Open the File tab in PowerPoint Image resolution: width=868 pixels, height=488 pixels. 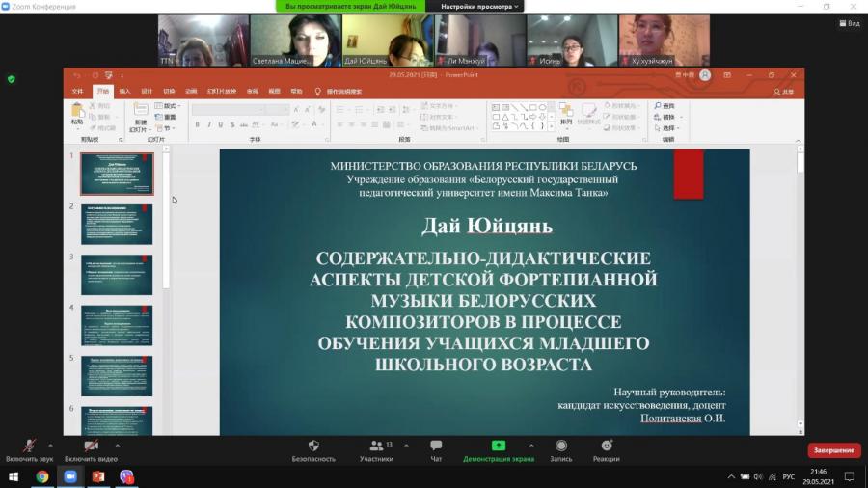point(77,92)
